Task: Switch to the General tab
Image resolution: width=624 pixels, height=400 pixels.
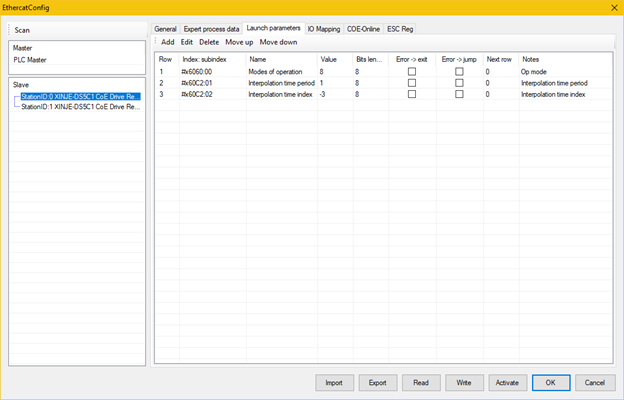Action: click(165, 29)
